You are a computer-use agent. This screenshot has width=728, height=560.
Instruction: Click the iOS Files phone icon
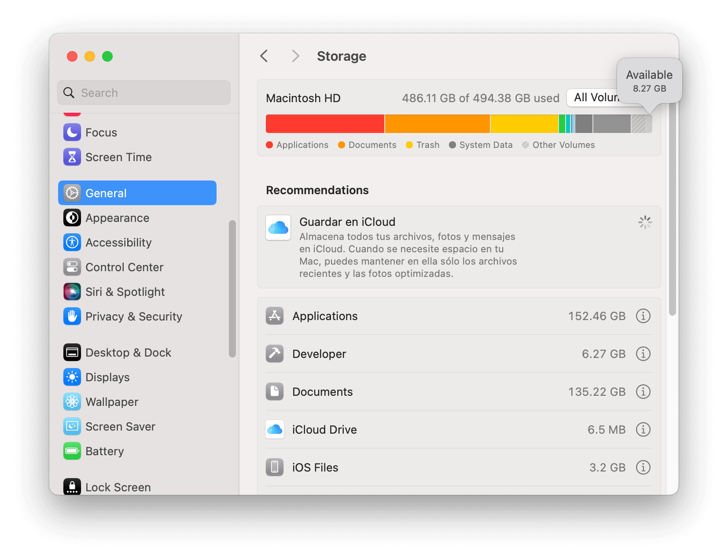(x=275, y=467)
